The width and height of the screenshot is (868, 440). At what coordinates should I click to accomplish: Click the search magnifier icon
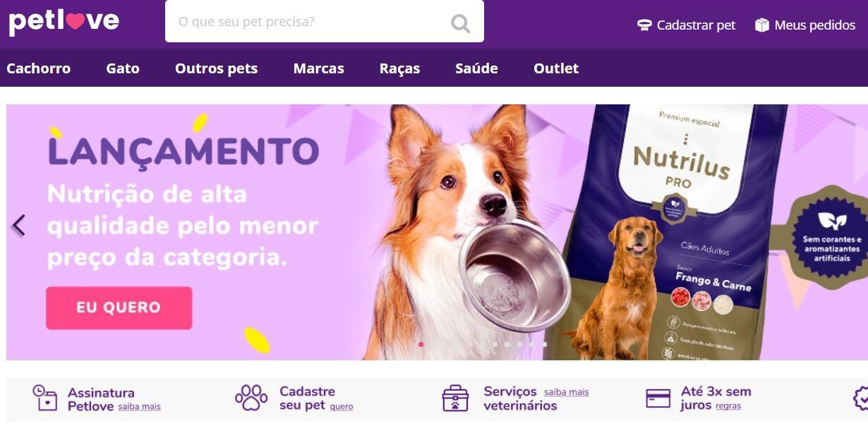click(x=460, y=23)
